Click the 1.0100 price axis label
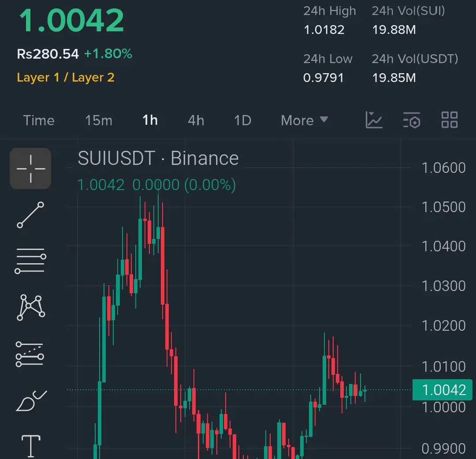 click(443, 367)
